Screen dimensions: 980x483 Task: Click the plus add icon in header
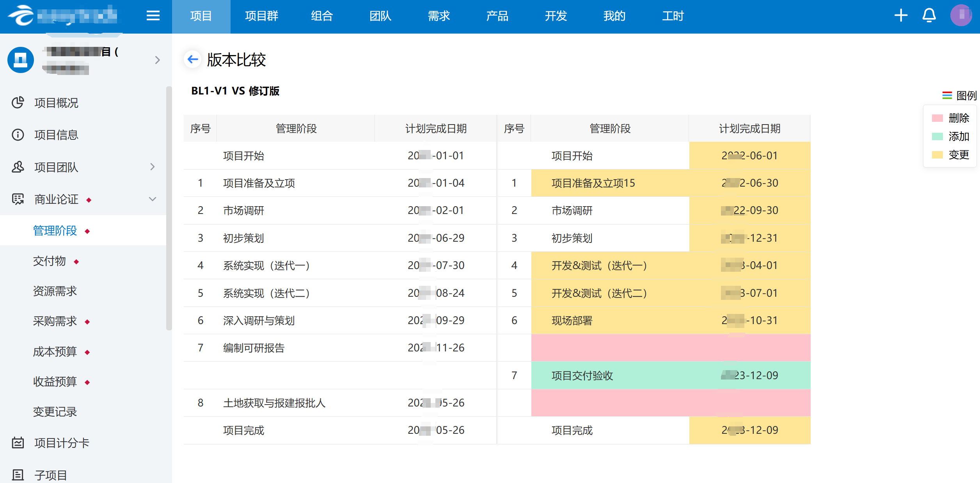pos(901,16)
